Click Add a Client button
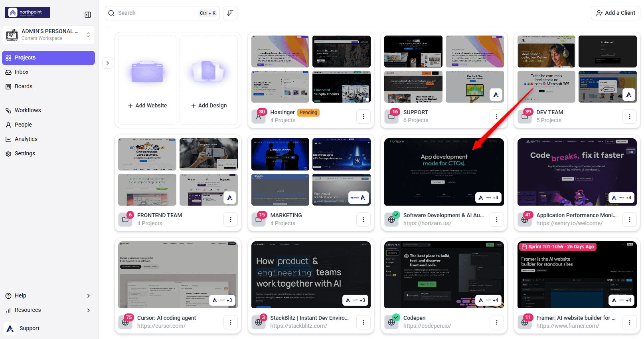Viewport: 644px width, 339px height. (616, 13)
